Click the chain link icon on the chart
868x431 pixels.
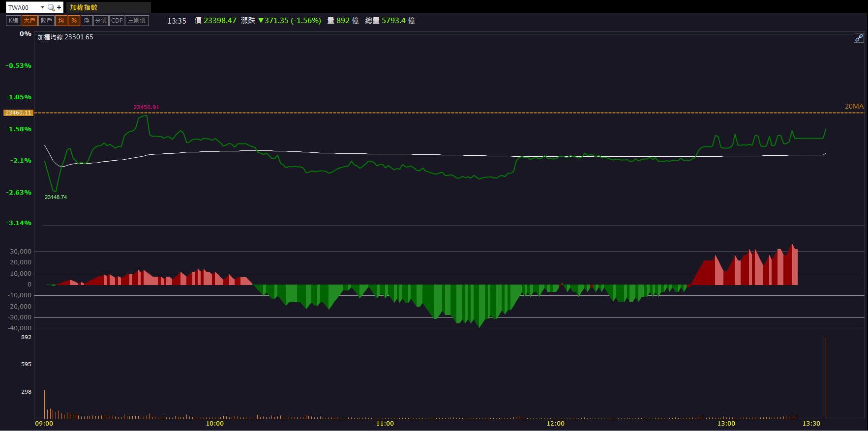pos(859,38)
